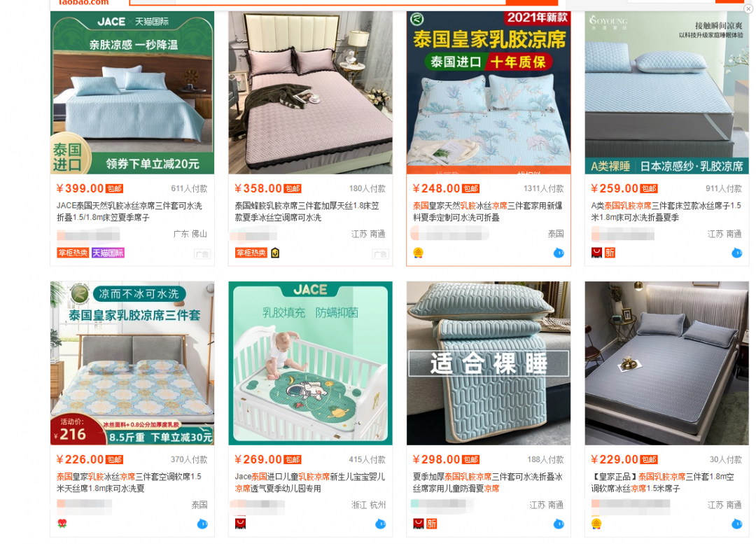
Task: Open the pink bed mat product image
Action: 311,92
